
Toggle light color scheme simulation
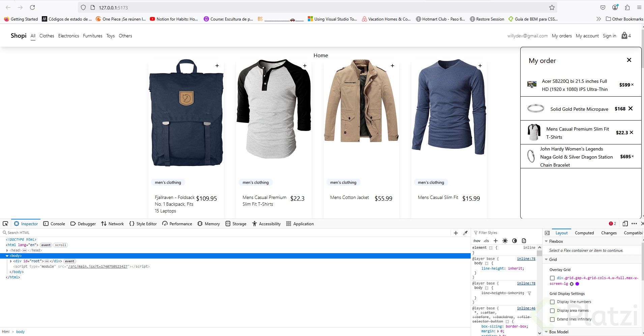[505, 241]
